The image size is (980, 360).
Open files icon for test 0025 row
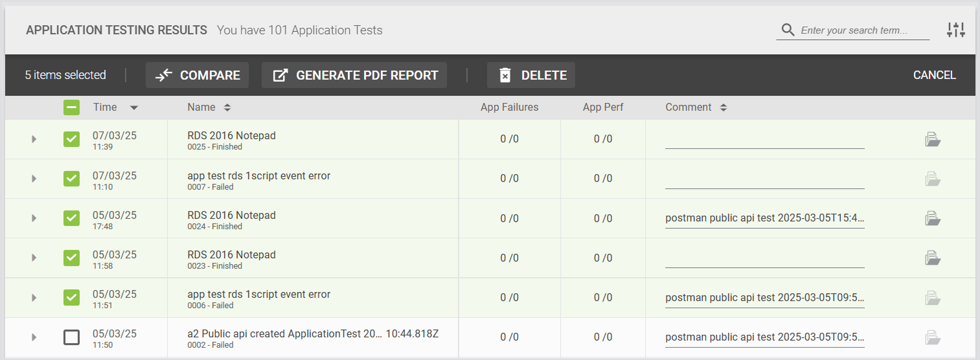tap(932, 139)
